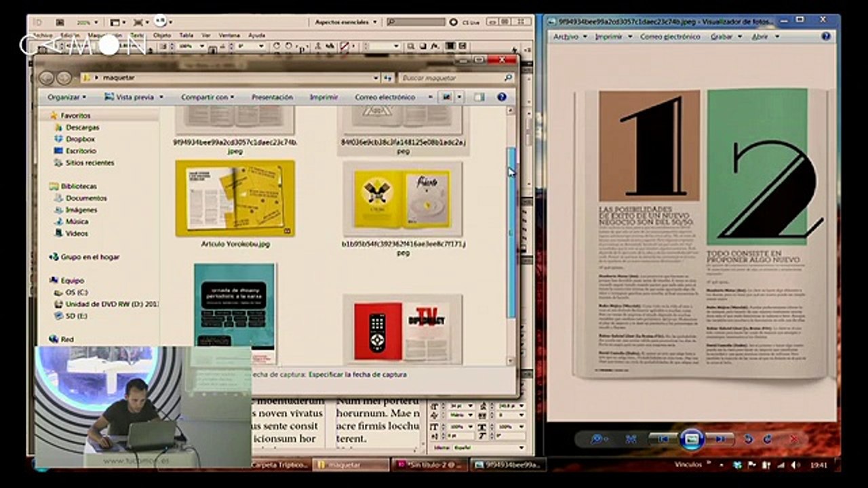Open Photo Viewer zoom control
This screenshot has height=488, width=868.
point(598,439)
